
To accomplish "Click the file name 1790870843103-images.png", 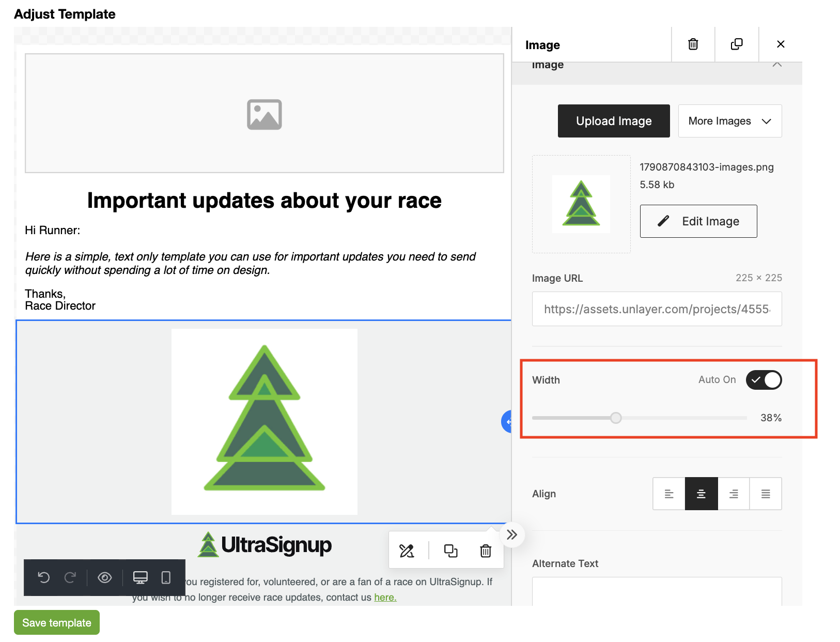I will [x=707, y=167].
